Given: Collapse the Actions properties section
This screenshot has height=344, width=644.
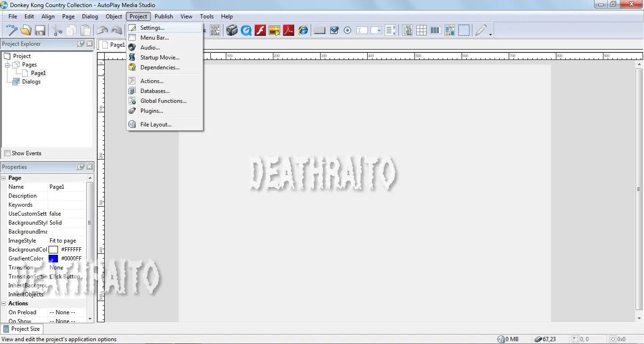Looking at the screenshot, I should click(x=4, y=304).
